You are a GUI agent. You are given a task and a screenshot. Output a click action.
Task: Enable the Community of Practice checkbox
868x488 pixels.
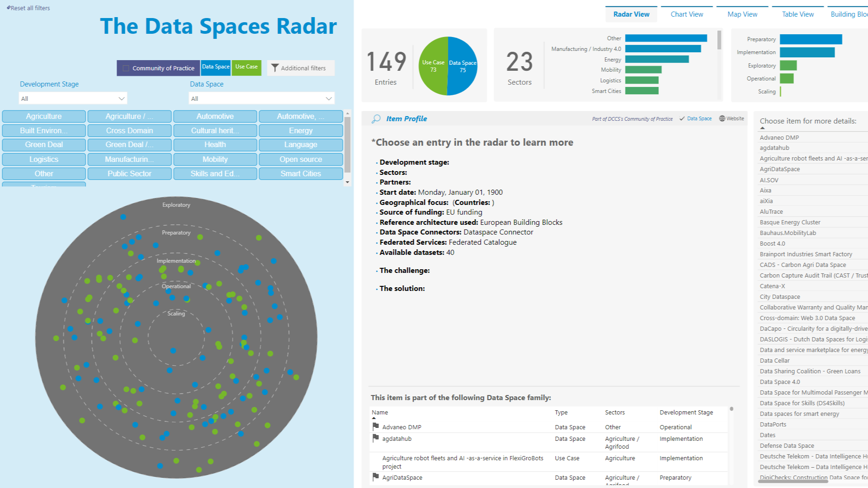[x=125, y=68]
